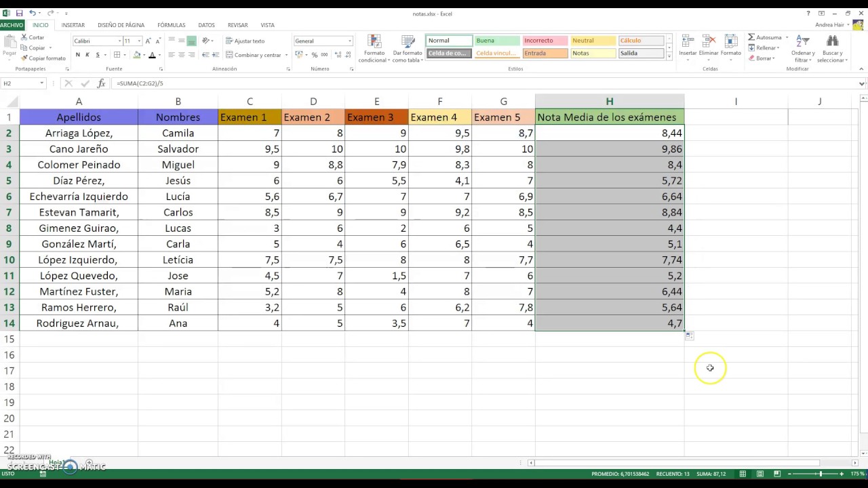This screenshot has height=488, width=868.
Task: Apply percent style to the cells
Action: coord(315,55)
